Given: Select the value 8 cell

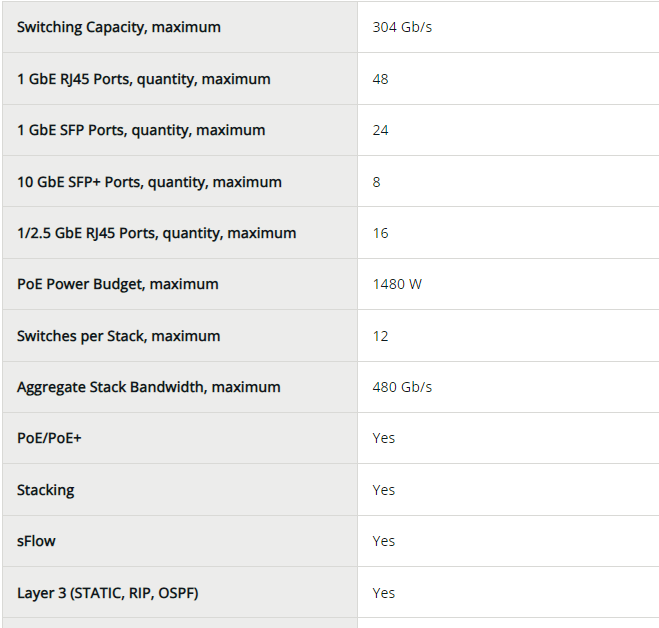Looking at the screenshot, I should tap(376, 182).
